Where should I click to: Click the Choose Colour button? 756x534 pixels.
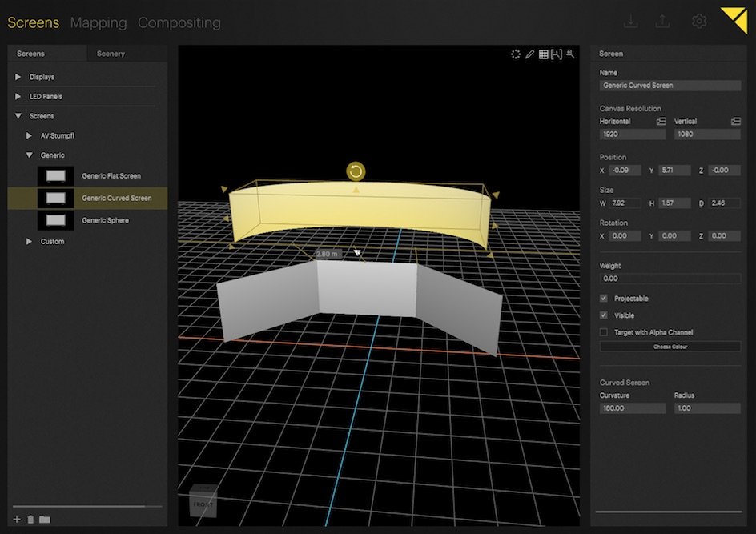670,347
